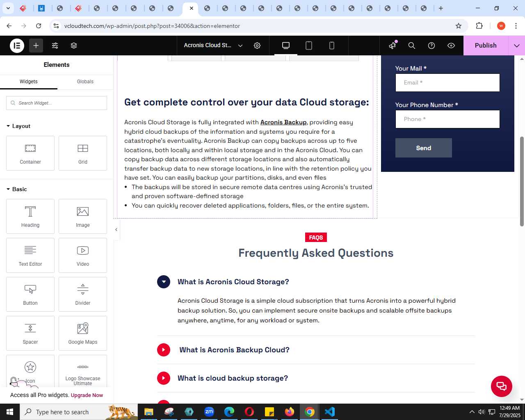Preview changes with the eye icon
The image size is (525, 420).
coord(451,46)
